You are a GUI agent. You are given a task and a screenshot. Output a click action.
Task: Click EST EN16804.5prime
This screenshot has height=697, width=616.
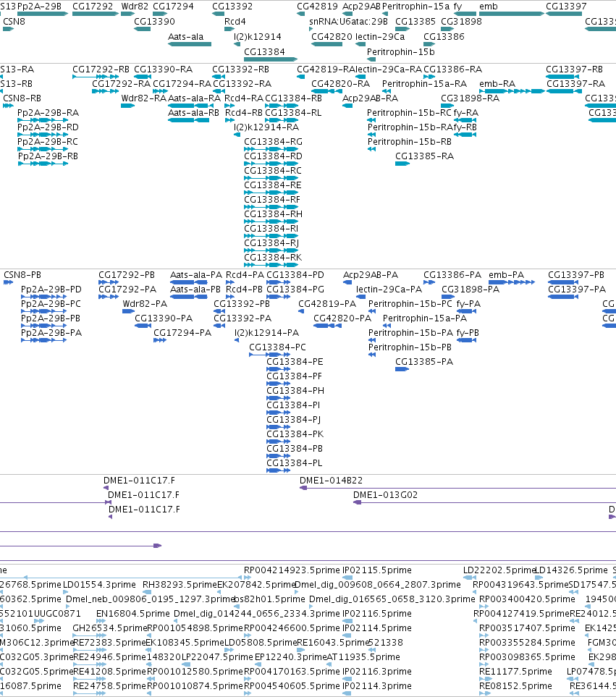[x=133, y=614]
